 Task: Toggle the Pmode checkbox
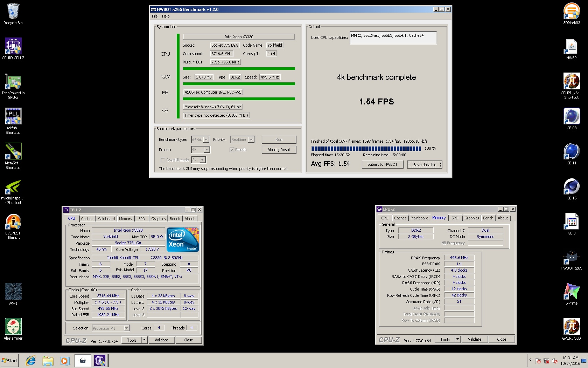tap(232, 150)
